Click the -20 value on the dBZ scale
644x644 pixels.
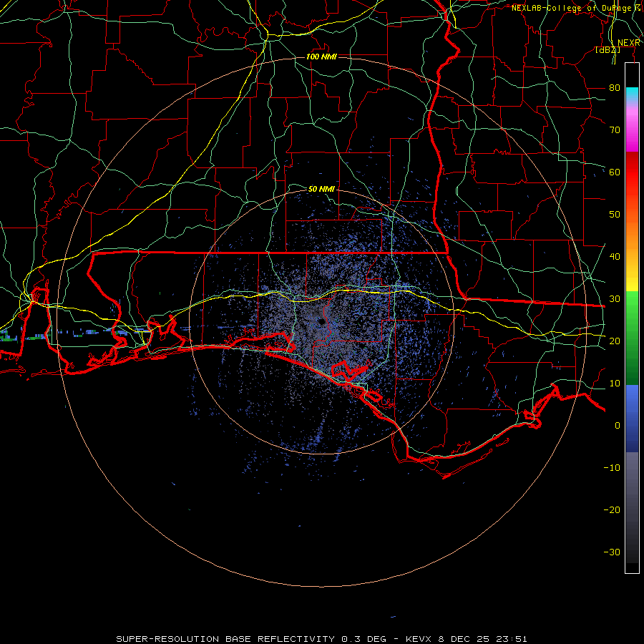pyautogui.click(x=612, y=509)
